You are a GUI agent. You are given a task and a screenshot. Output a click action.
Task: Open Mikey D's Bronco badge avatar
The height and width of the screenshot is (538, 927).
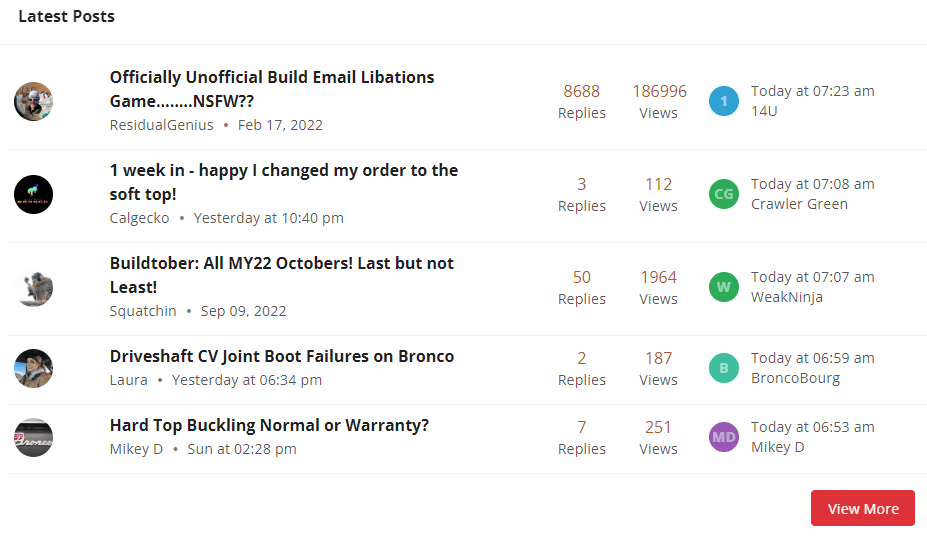point(34,437)
